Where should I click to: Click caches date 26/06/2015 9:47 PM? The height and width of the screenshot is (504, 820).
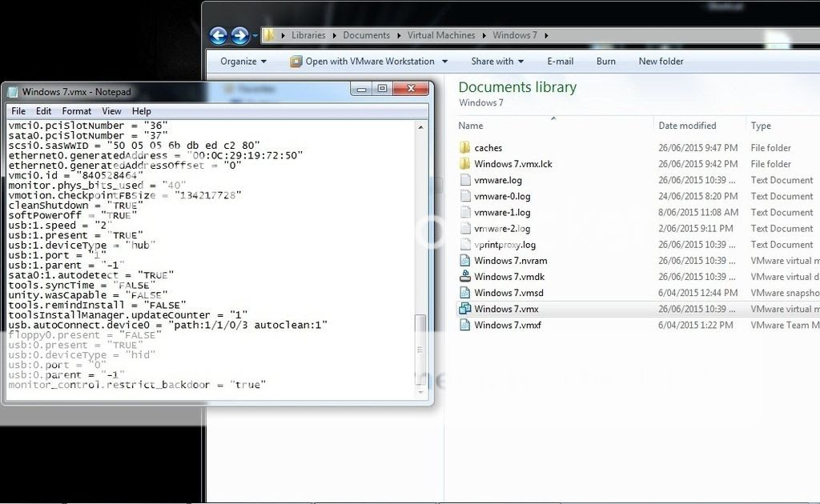tap(698, 148)
